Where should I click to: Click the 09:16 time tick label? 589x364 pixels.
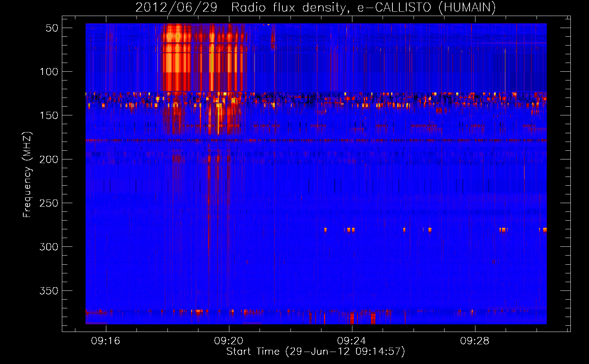[106, 341]
